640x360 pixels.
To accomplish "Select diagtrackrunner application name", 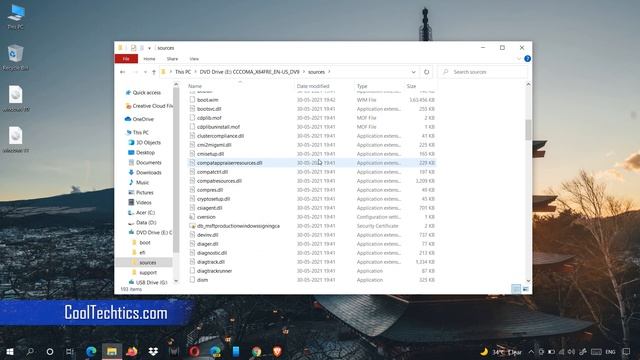I will (x=214, y=271).
